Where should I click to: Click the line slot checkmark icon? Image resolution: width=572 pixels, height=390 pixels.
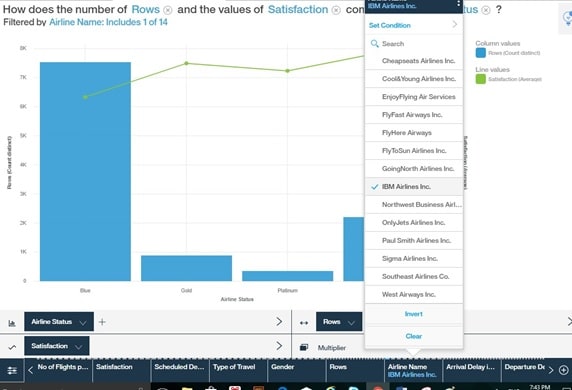click(x=12, y=347)
